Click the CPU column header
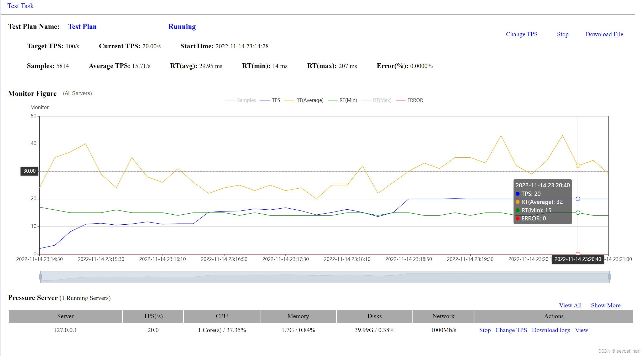 click(x=222, y=316)
